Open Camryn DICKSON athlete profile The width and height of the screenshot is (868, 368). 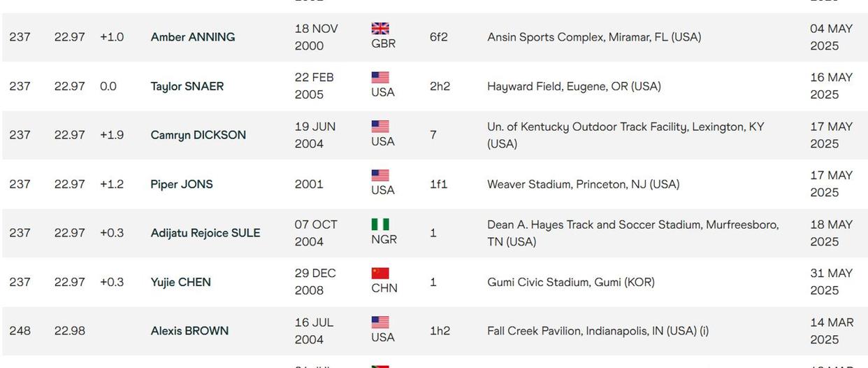[198, 135]
